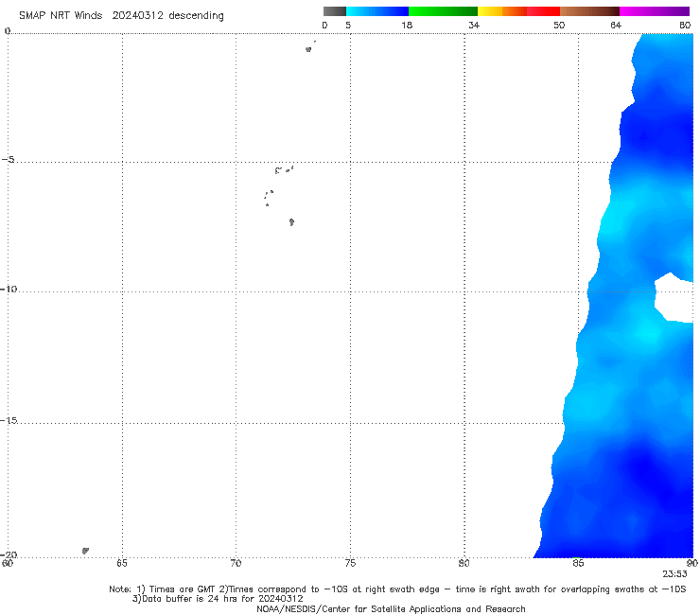Screen dimensions: 700x615
Task: Click the latitude axis label "-10"
Action: pyautogui.click(x=9, y=289)
